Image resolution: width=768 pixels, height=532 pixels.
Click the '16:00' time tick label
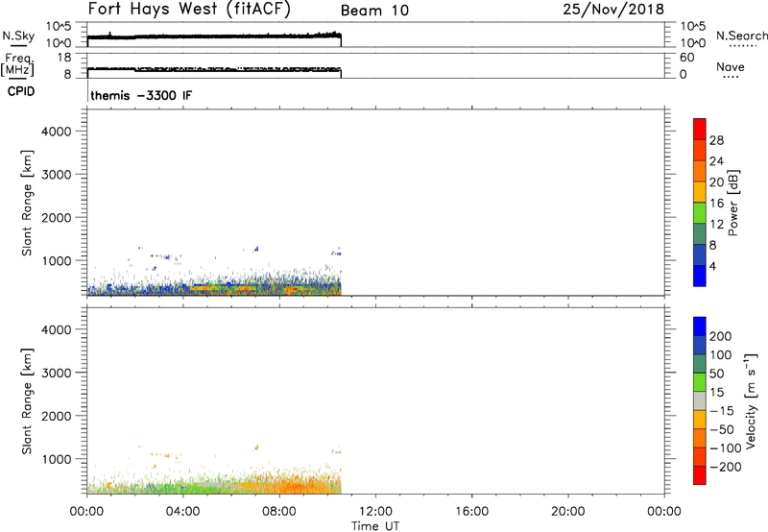point(471,512)
